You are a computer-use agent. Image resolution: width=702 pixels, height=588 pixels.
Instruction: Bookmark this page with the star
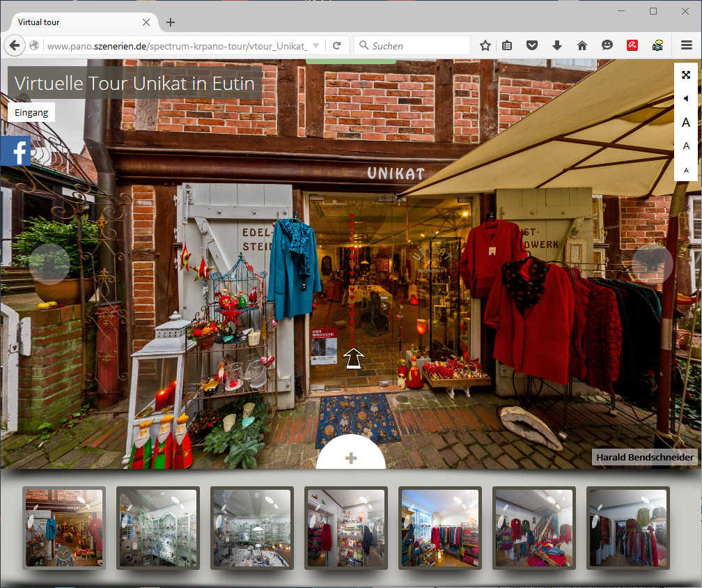pos(485,45)
